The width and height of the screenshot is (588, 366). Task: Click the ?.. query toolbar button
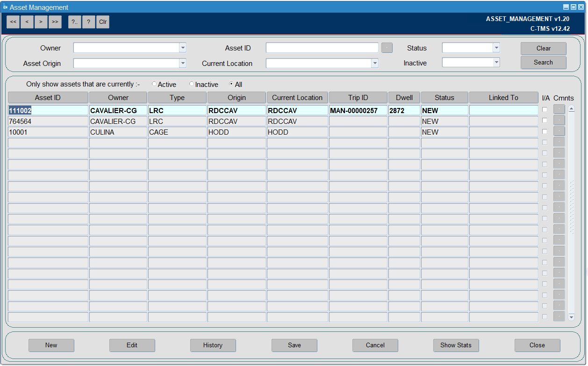[x=75, y=22]
